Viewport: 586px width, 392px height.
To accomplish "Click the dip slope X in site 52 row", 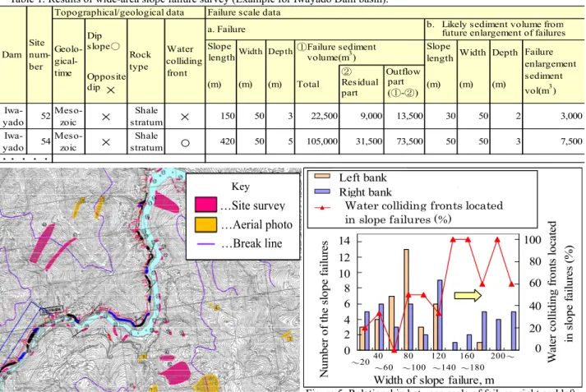I will click(x=106, y=117).
